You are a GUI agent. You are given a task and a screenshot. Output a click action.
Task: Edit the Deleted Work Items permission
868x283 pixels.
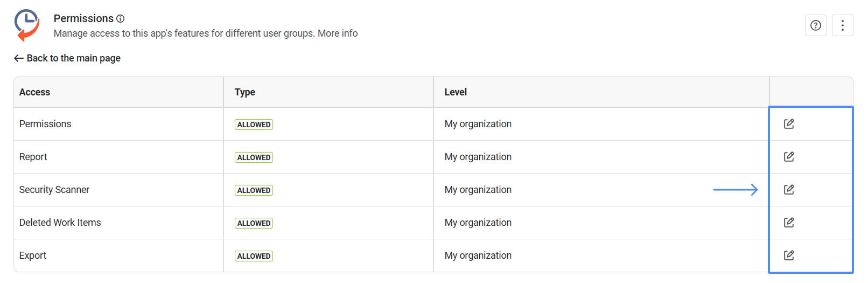[789, 223]
